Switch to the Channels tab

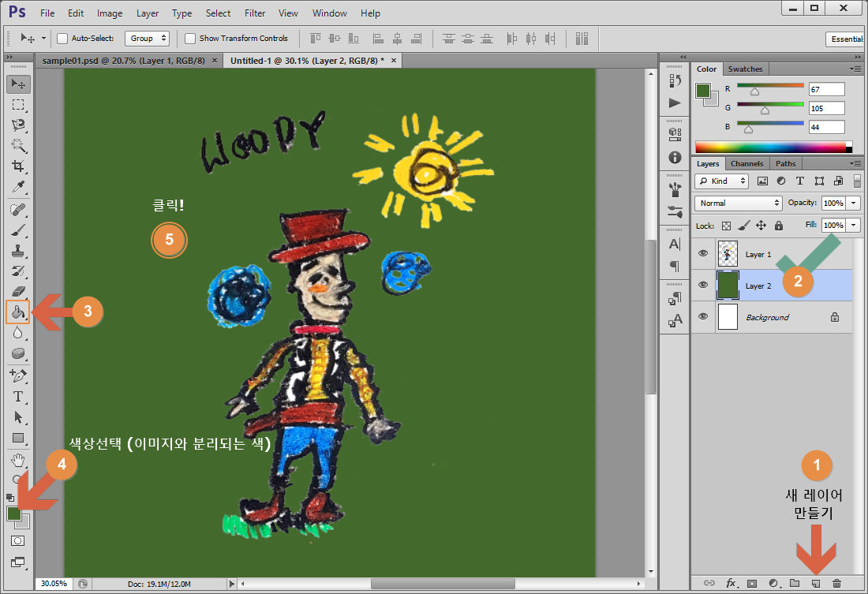tap(746, 164)
